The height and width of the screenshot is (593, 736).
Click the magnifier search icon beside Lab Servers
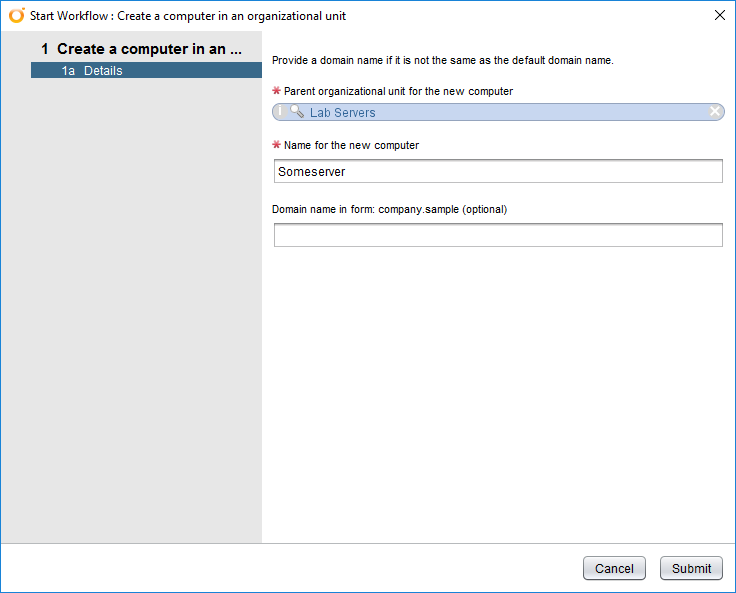(x=297, y=112)
